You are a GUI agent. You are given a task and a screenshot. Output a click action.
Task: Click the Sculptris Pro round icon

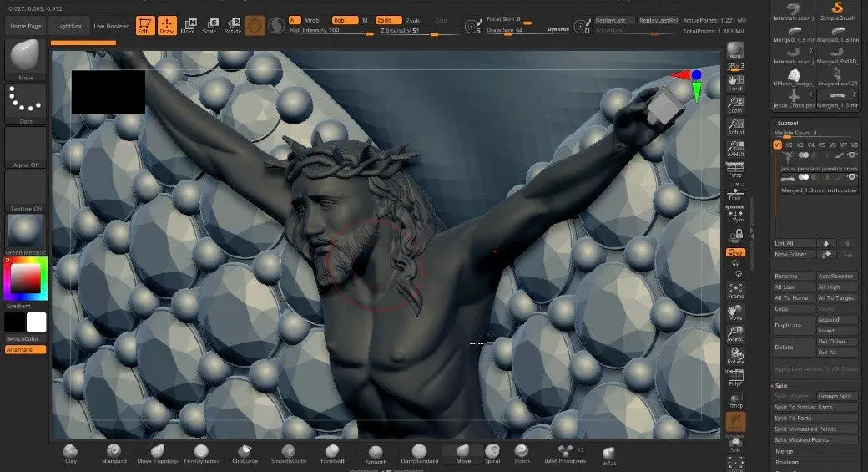(276, 26)
